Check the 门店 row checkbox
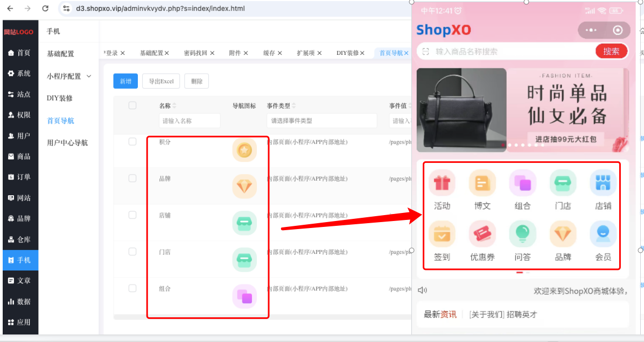The image size is (644, 342). click(x=132, y=251)
